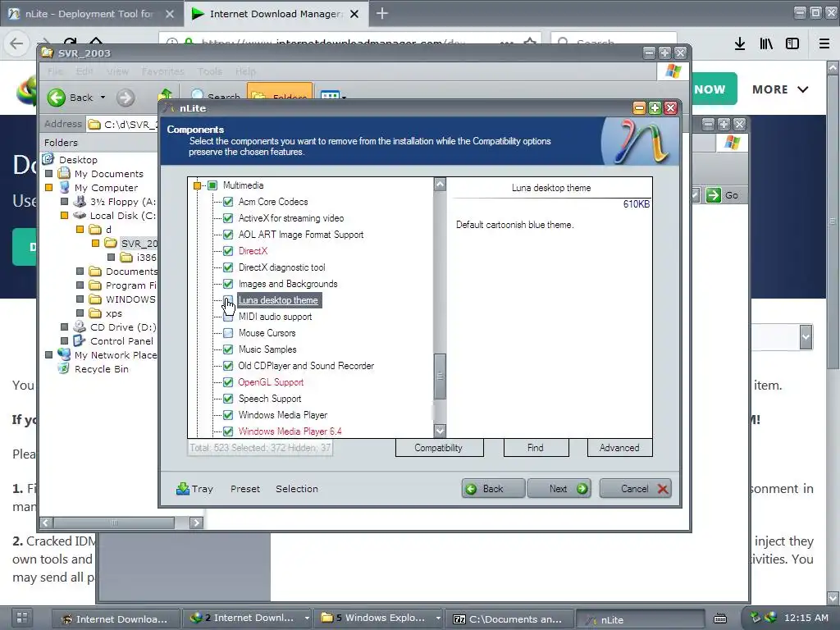Open the Back button dropdown arrow

tap(103, 98)
